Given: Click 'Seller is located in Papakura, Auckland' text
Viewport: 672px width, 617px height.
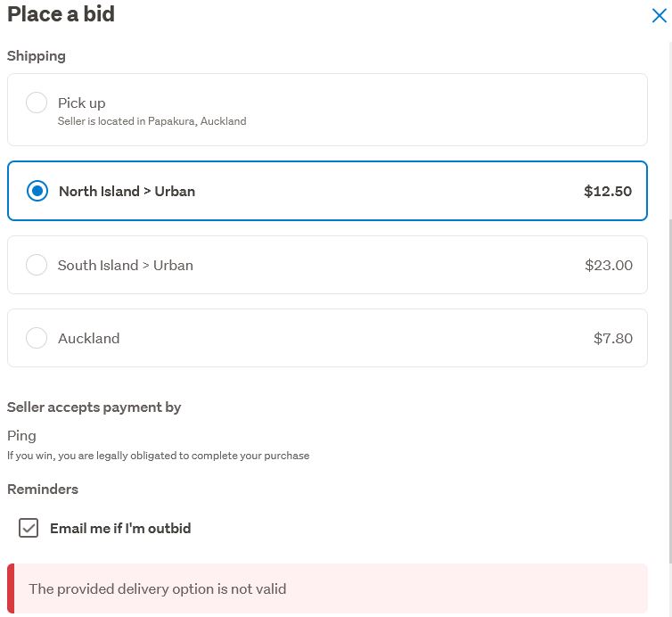Looking at the screenshot, I should pos(152,121).
